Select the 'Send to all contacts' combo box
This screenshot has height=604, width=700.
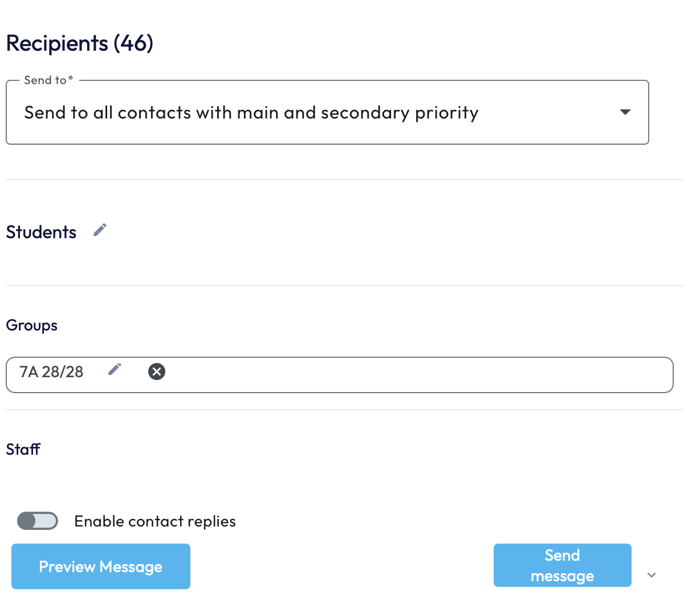point(319,113)
